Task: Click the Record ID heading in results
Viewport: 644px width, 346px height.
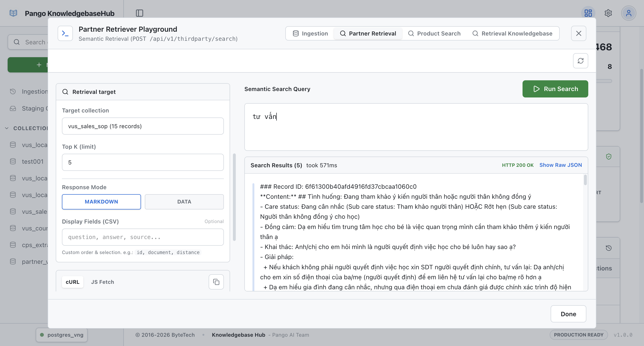Action: pyautogui.click(x=338, y=187)
